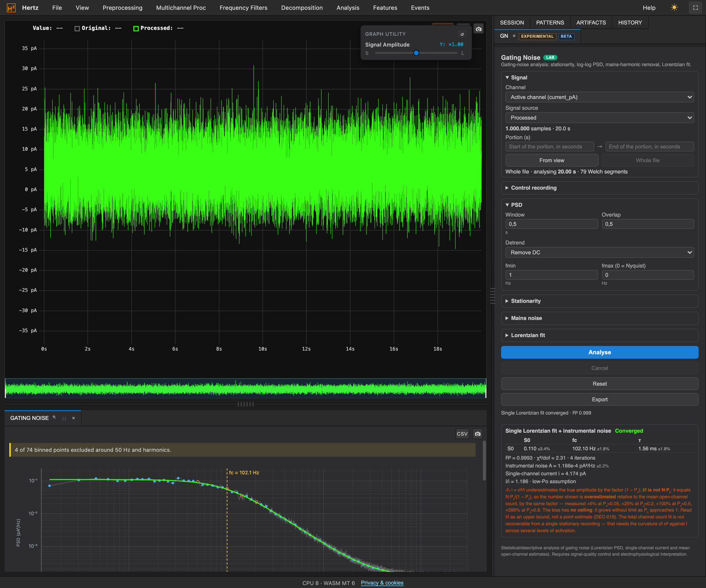Float the Gating Noise panel with the bracket icon
Viewport: 706px width, 588px height.
pyautogui.click(x=64, y=418)
